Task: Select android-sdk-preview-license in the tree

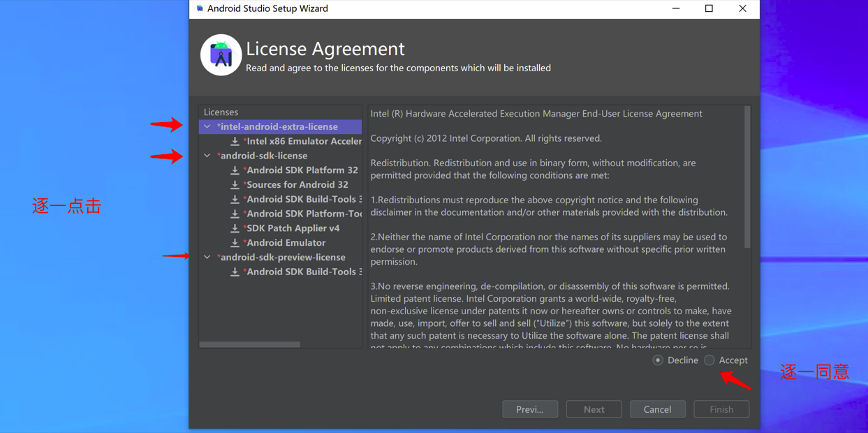Action: (x=281, y=257)
